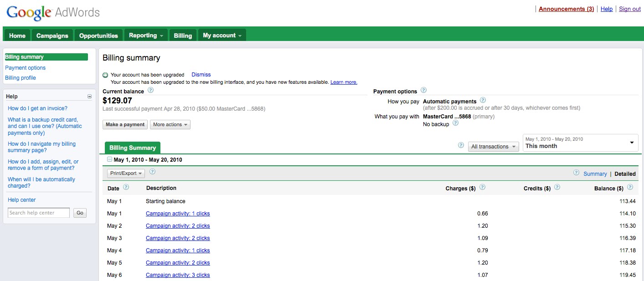Click help icon next to Automatic payments

coord(483,100)
